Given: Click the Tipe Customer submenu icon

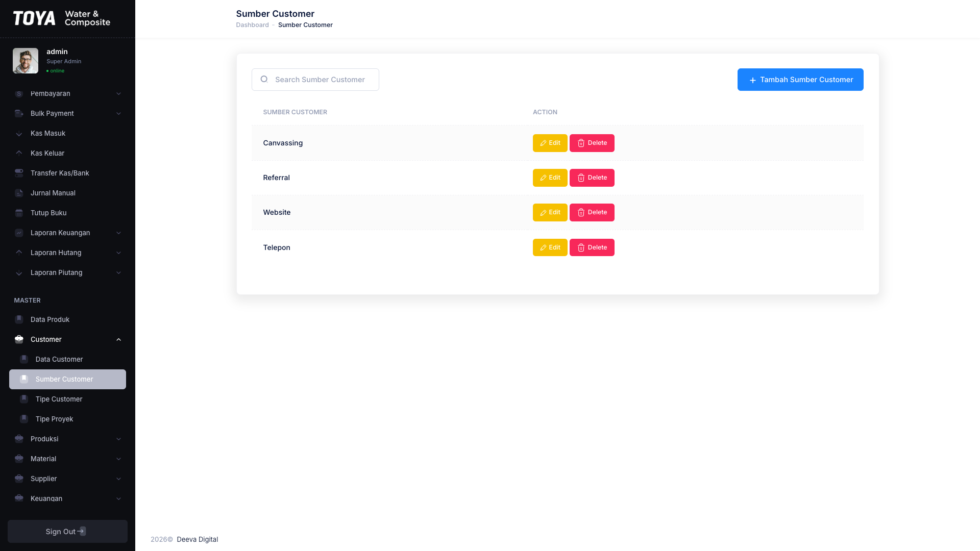Looking at the screenshot, I should [24, 399].
